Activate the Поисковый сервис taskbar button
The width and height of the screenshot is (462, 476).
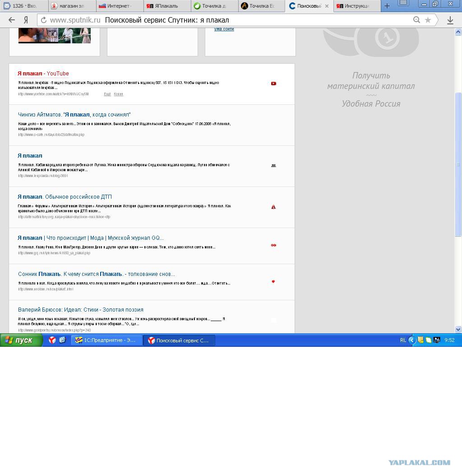point(179,341)
